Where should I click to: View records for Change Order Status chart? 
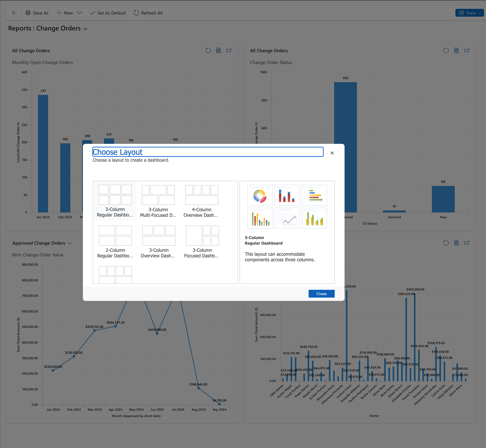(x=456, y=50)
